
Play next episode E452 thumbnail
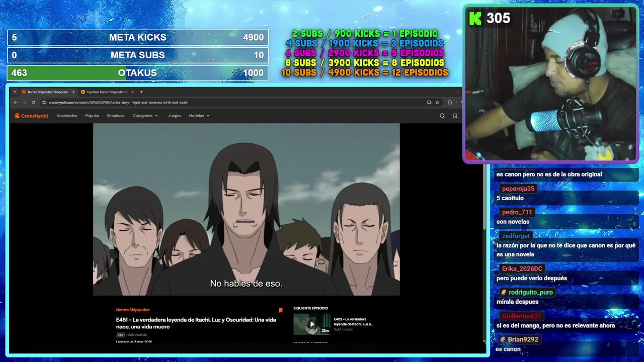[312, 324]
